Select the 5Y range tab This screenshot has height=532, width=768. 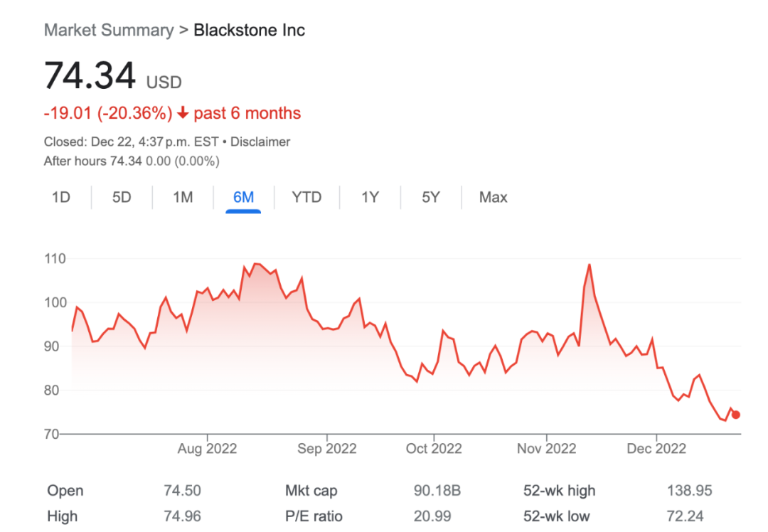pyautogui.click(x=431, y=197)
